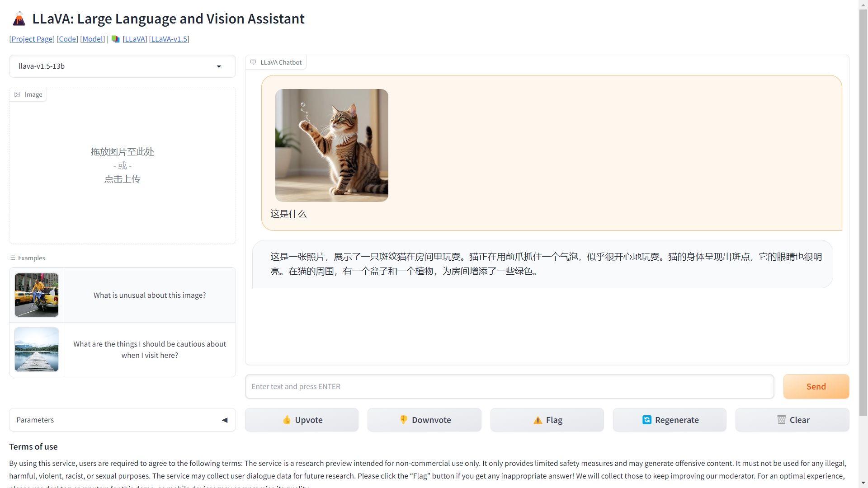Click the Upvote button label
Viewport: 868px width, 488px height.
click(309, 420)
